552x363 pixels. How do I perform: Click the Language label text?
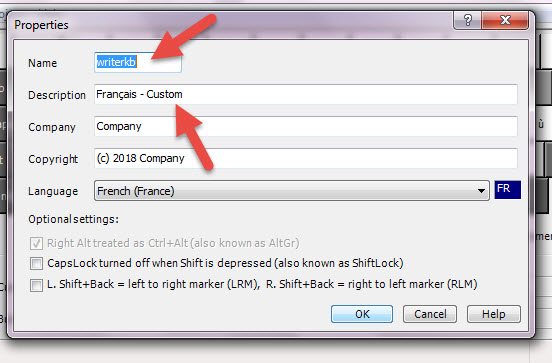pyautogui.click(x=53, y=191)
